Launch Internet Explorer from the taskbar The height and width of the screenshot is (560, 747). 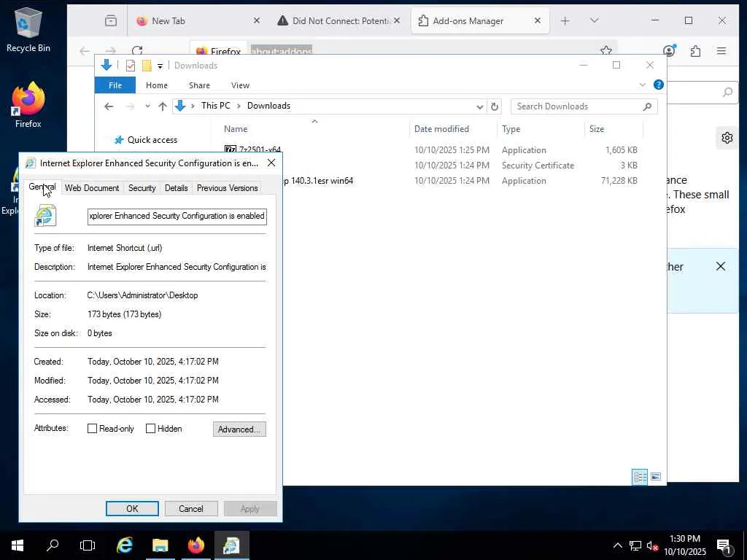(125, 545)
